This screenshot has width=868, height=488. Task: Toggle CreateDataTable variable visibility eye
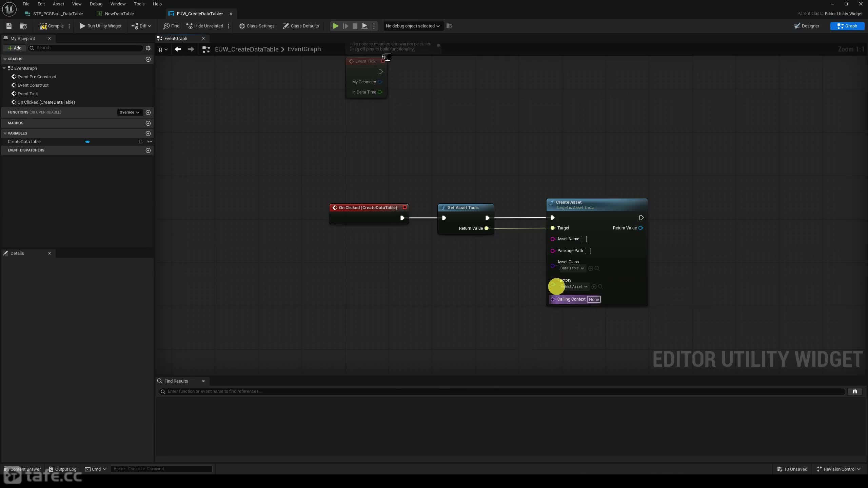point(150,142)
